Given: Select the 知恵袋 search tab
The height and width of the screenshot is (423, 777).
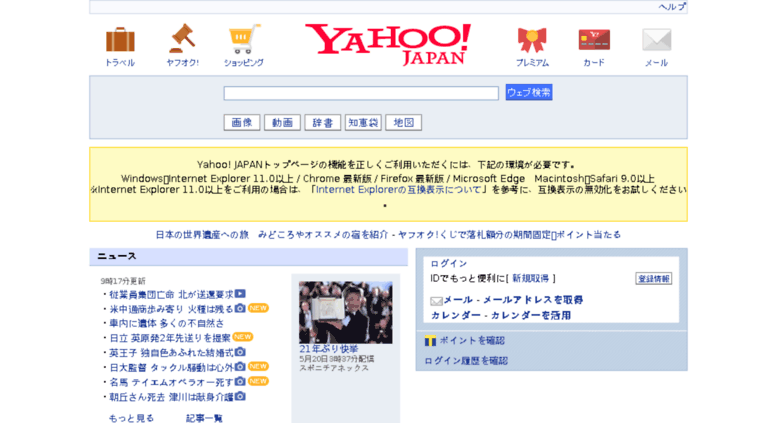Looking at the screenshot, I should [x=363, y=122].
